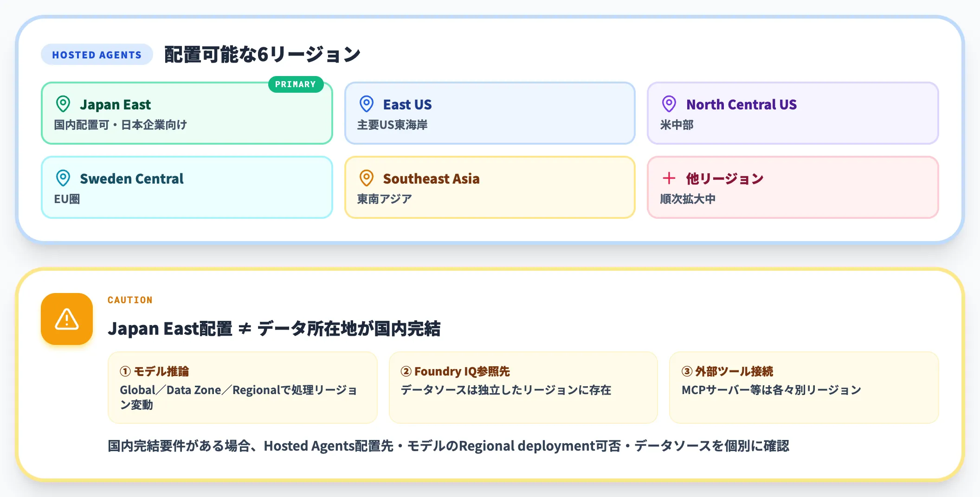
Task: Click the text 主要US東海岸
Action: [x=393, y=125]
